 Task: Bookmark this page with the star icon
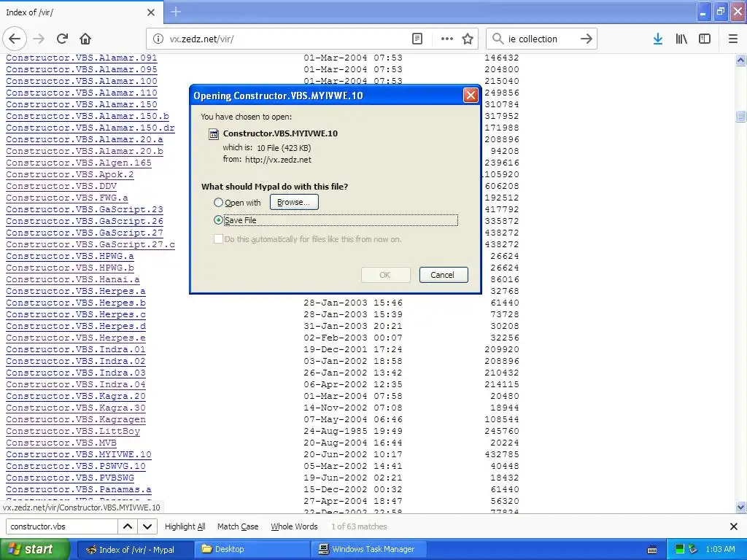tap(468, 39)
